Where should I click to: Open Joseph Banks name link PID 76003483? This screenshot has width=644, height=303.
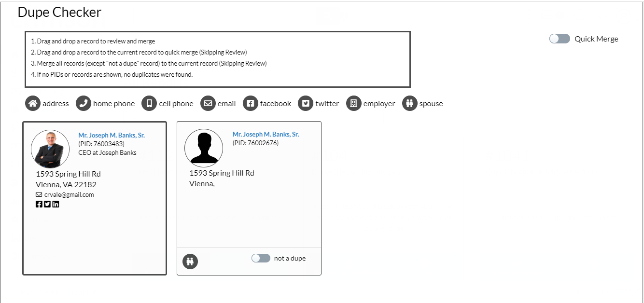112,135
